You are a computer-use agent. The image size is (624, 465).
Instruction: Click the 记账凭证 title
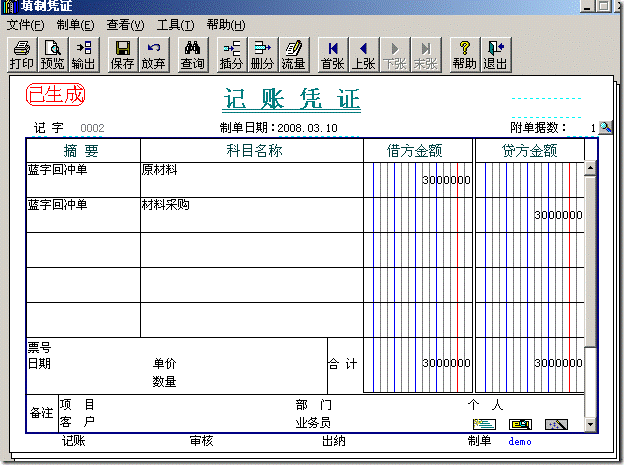coord(291,99)
